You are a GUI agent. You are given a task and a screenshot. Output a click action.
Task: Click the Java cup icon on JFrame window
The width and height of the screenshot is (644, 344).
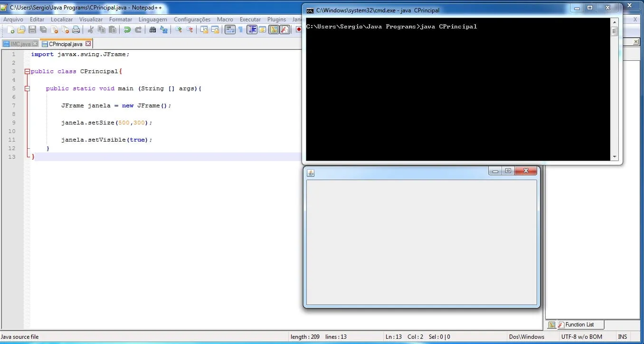311,173
